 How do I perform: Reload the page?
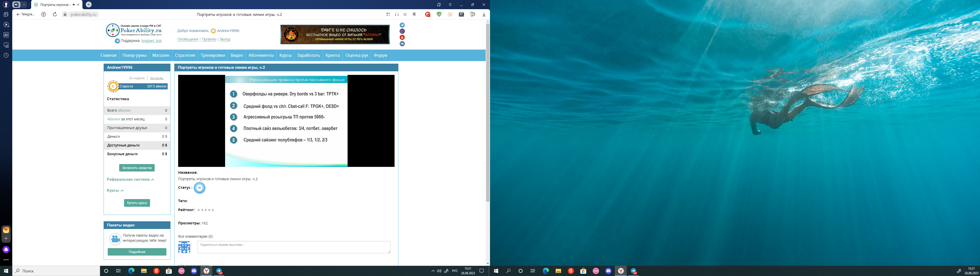[x=55, y=15]
